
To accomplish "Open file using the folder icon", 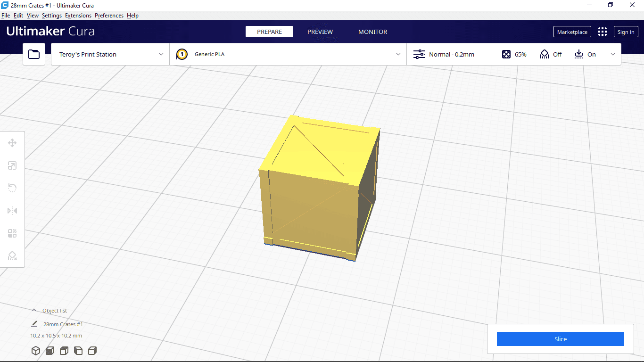I will pyautogui.click(x=34, y=54).
